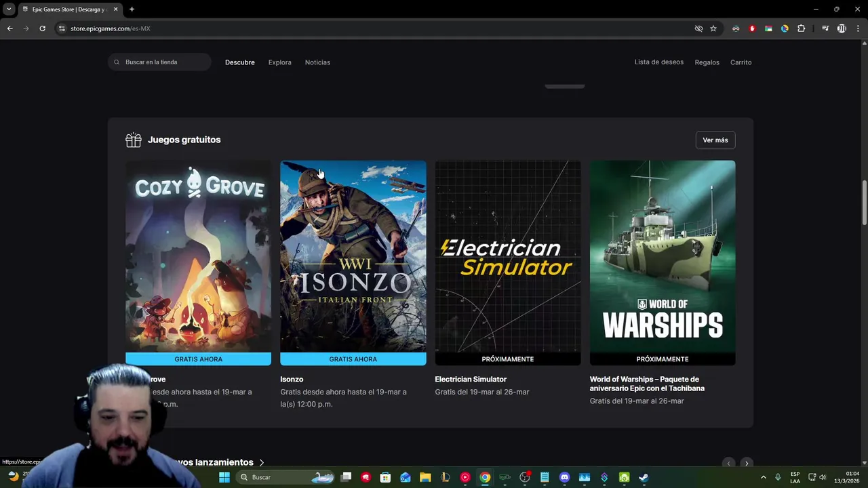Open YouTube Music taskbar icon
The width and height of the screenshot is (868, 488).
click(465, 477)
